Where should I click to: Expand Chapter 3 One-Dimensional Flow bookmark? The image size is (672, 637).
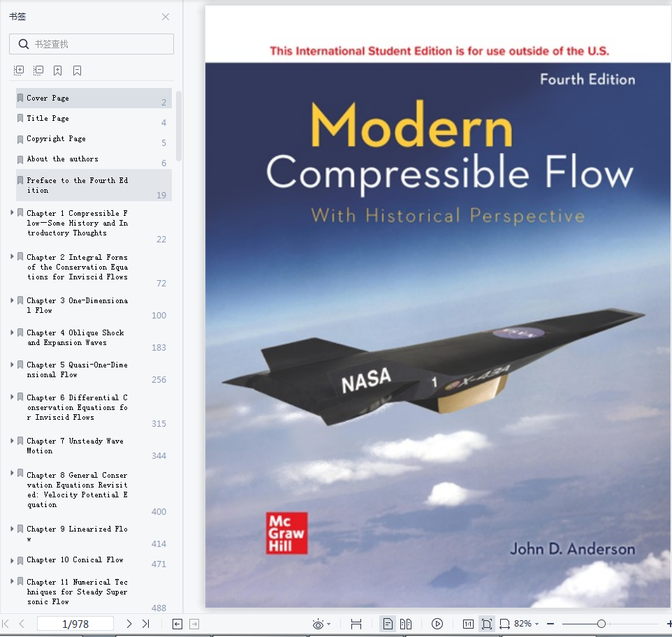pyautogui.click(x=12, y=300)
